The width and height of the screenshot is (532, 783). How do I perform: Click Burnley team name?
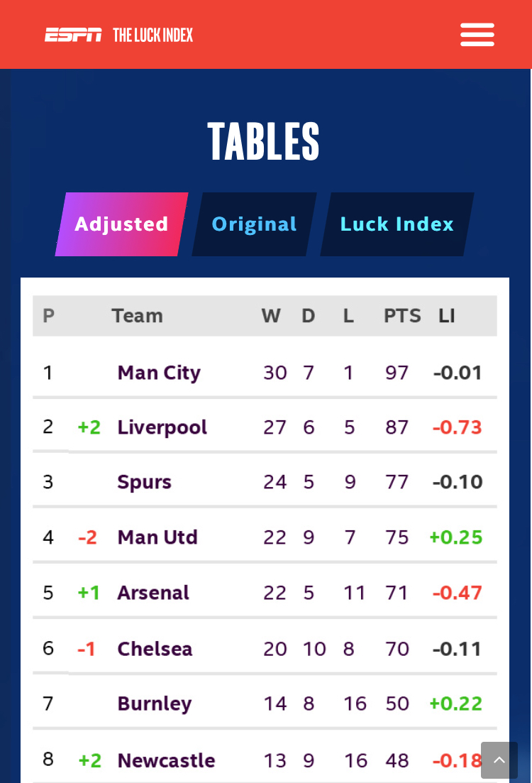(155, 703)
